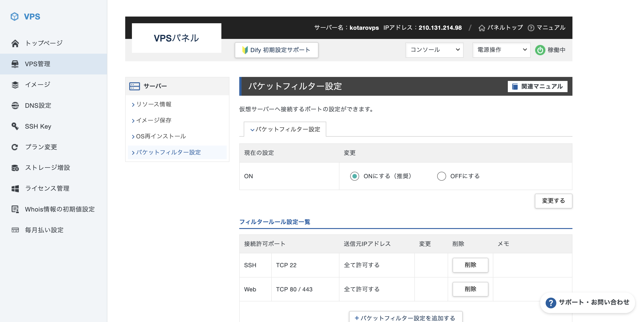
Task: Click the blue book icon on 関連マニュアル
Action: pyautogui.click(x=515, y=87)
